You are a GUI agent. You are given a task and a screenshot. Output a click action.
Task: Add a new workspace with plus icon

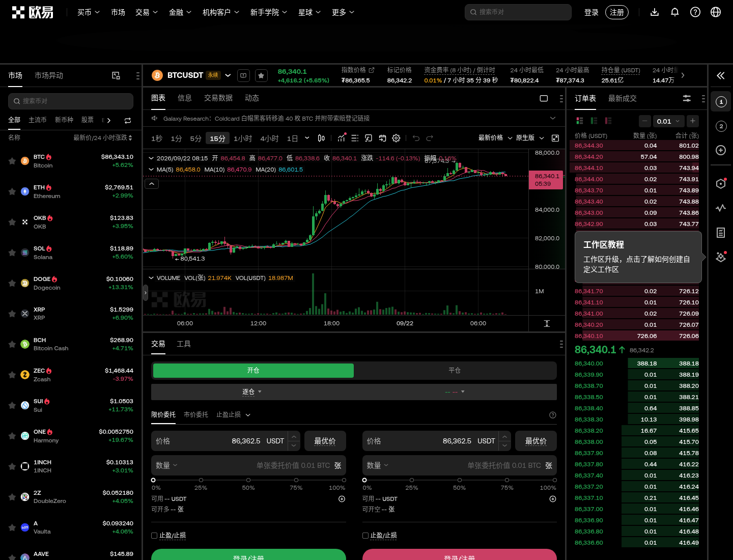click(721, 150)
